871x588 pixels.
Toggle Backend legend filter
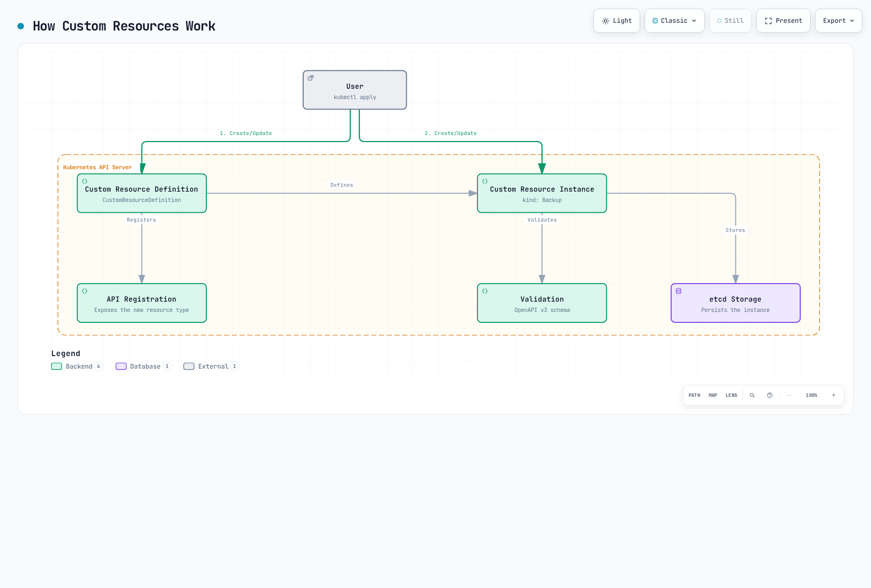77,366
